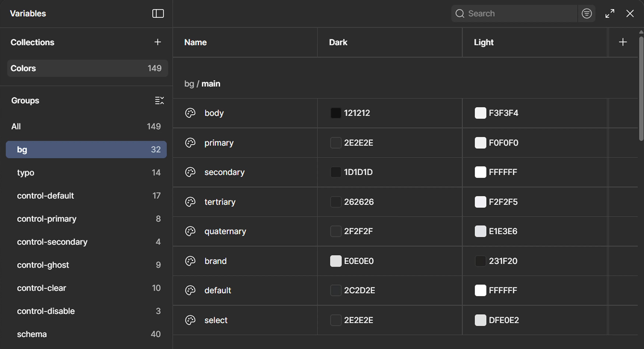This screenshot has width=644, height=349.
Task: Click the Light mode column header
Action: point(483,42)
